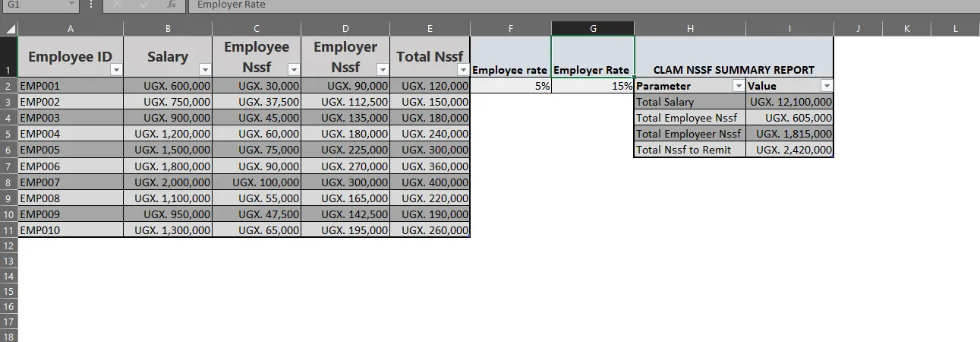Select column G header
The height and width of the screenshot is (342, 980).
click(x=593, y=29)
